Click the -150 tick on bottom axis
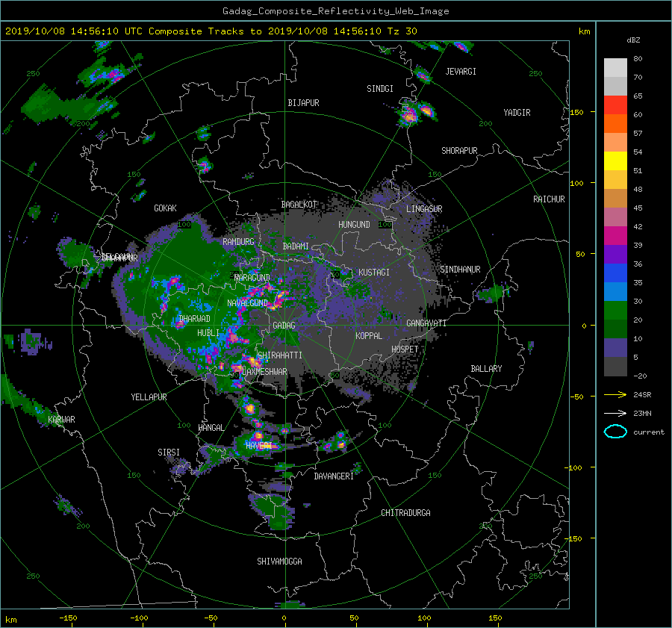 point(68,618)
